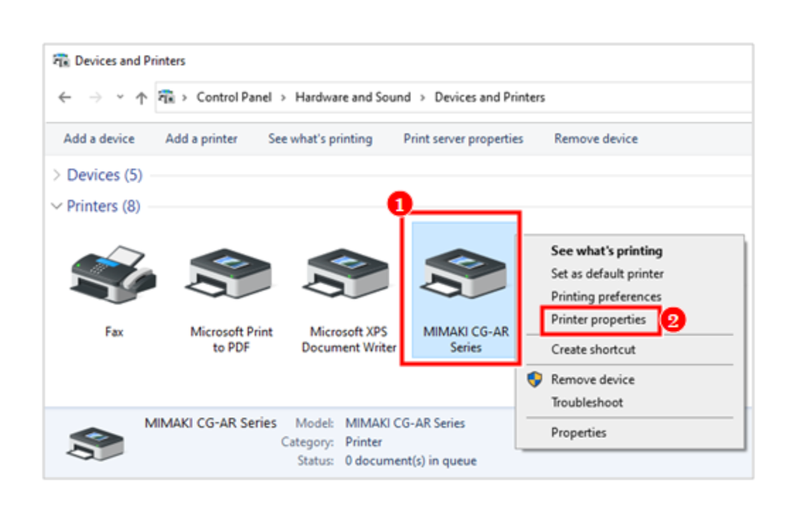Open Printer properties from context menu
This screenshot has width=812, height=516.
[x=599, y=319]
